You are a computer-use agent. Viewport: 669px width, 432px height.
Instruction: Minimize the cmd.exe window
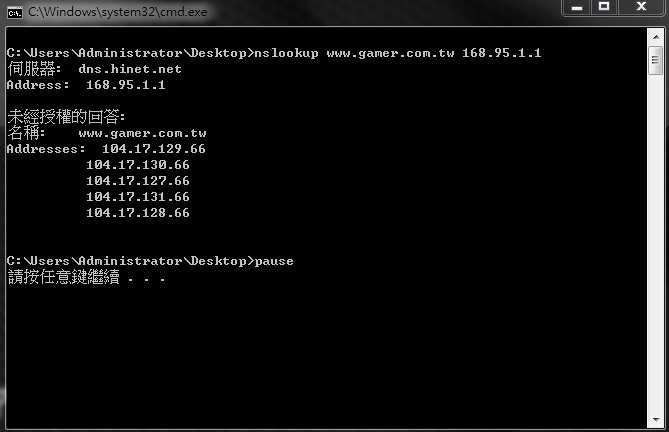point(577,7)
